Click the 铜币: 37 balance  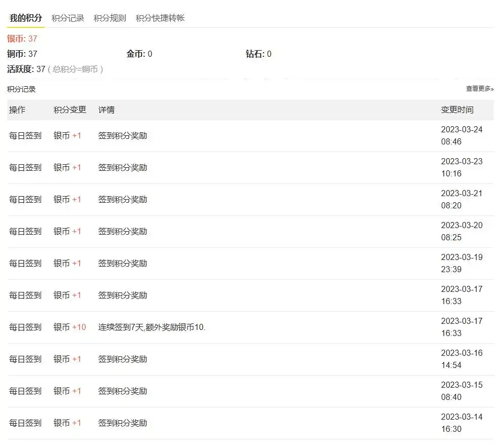[22, 54]
